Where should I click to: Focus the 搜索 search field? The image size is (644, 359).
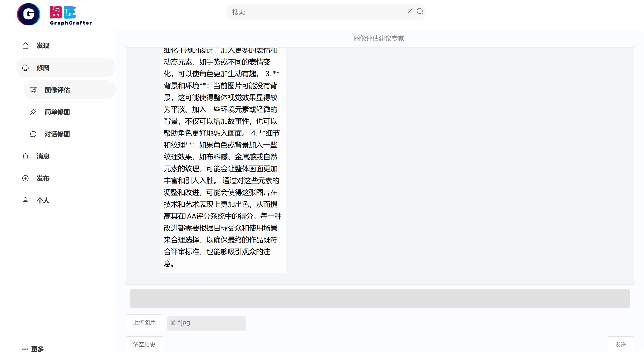(316, 12)
